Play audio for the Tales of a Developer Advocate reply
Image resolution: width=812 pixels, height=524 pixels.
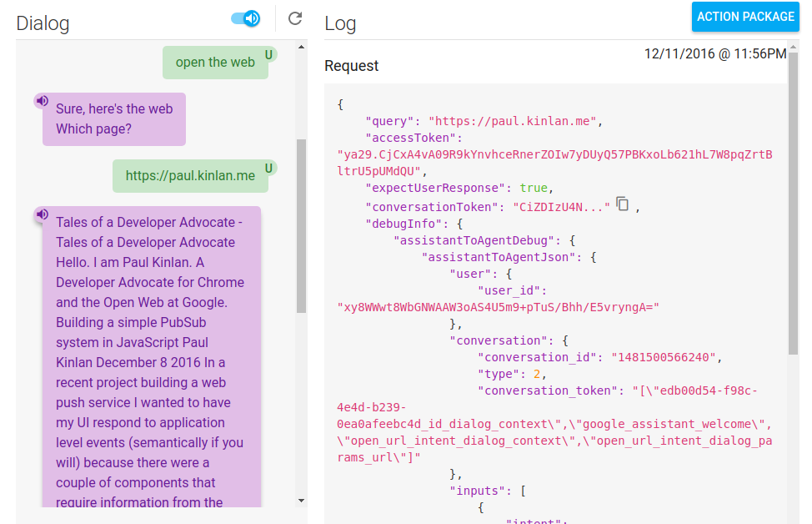(42, 215)
